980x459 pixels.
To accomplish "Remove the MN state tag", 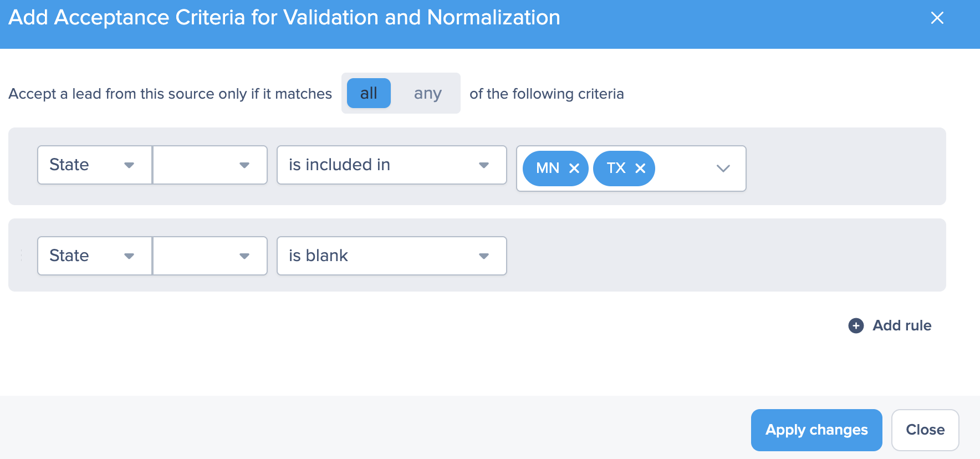I will point(574,169).
